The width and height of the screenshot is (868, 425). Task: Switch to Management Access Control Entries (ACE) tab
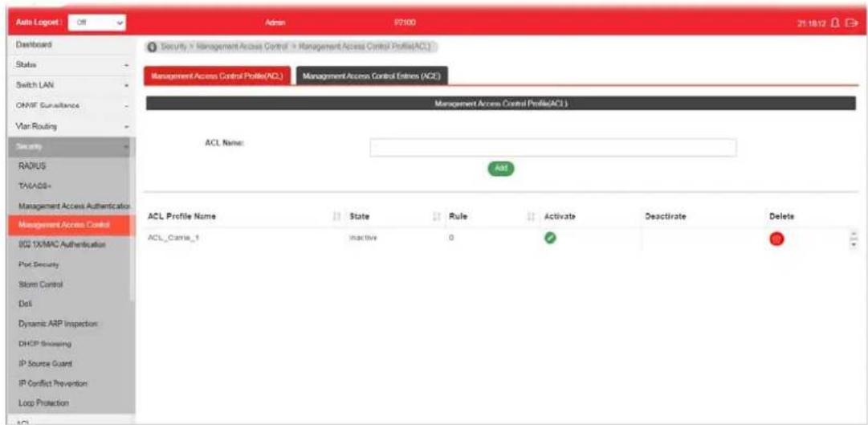pos(372,77)
